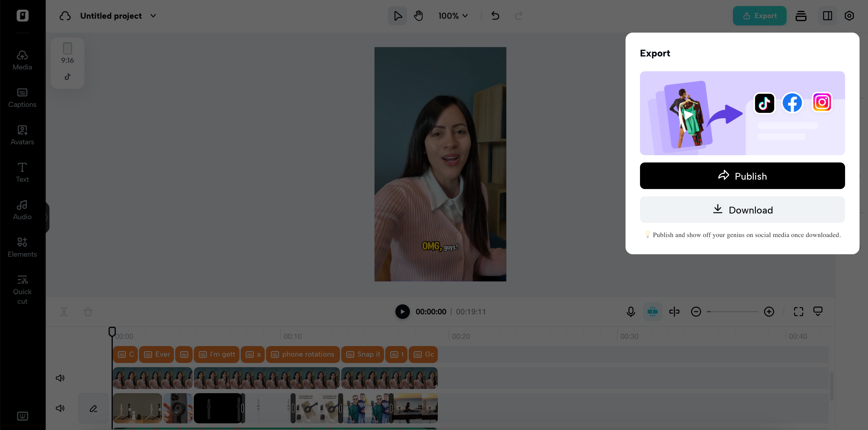Play the video preview

(402, 311)
